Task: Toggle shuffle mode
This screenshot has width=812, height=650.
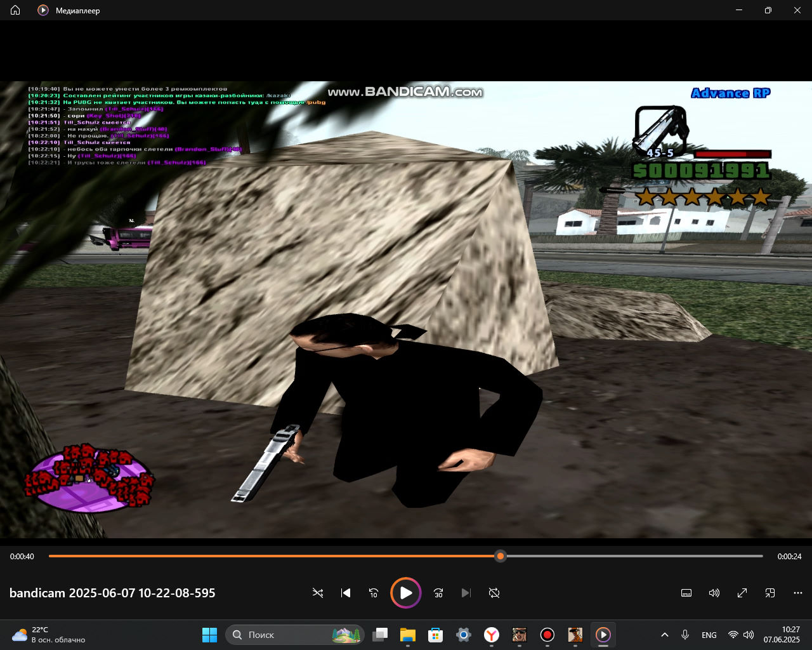Action: [x=318, y=593]
